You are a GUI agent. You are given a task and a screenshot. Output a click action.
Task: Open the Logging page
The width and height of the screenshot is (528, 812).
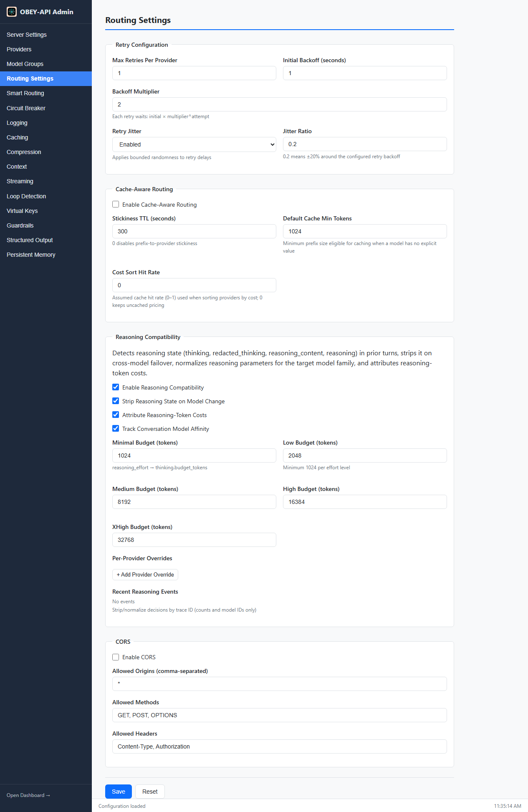[x=46, y=123]
